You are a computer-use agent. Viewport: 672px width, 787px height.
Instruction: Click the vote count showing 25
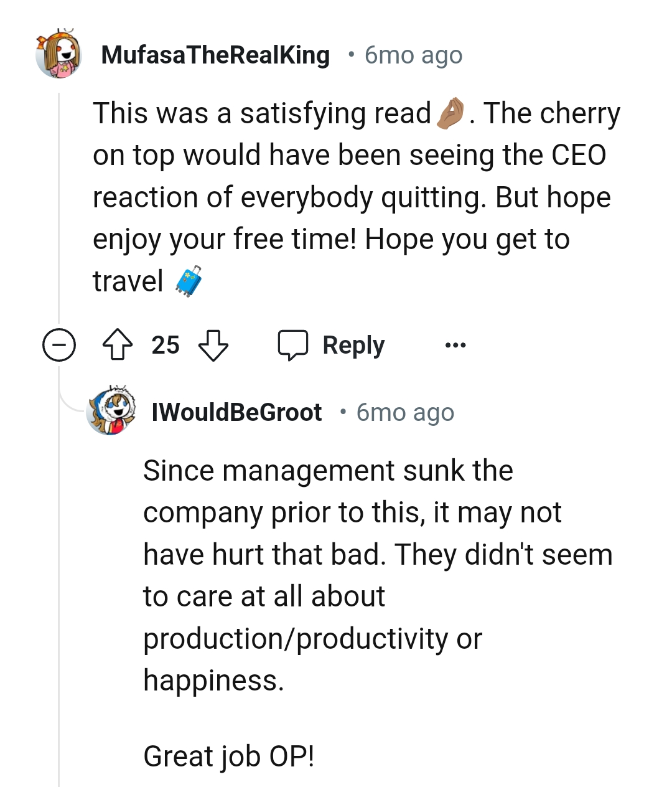point(165,345)
